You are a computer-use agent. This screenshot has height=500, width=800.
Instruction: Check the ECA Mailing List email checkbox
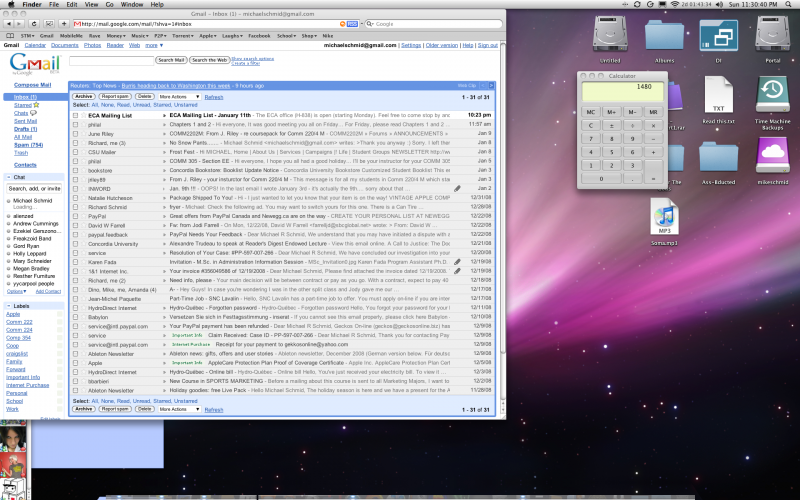(76, 115)
